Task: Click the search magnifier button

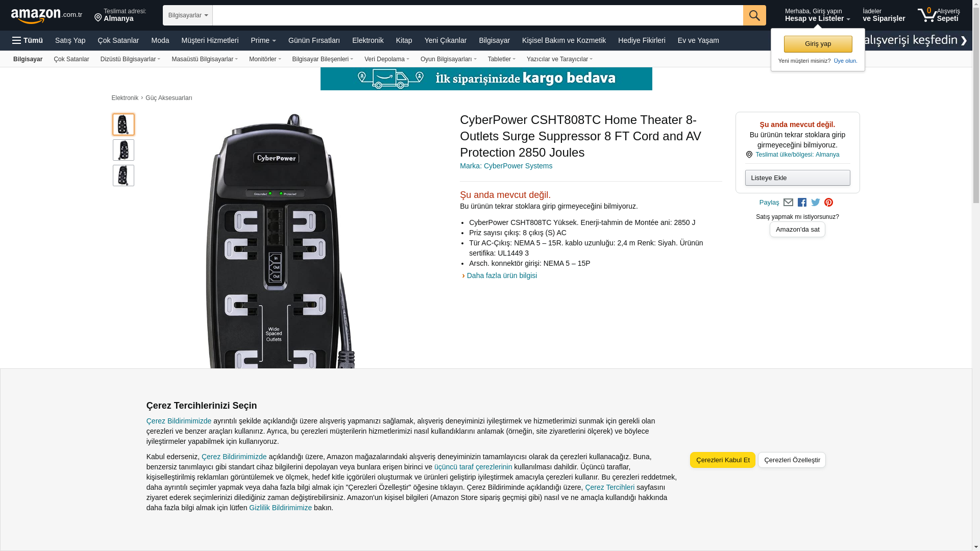Action: [754, 15]
